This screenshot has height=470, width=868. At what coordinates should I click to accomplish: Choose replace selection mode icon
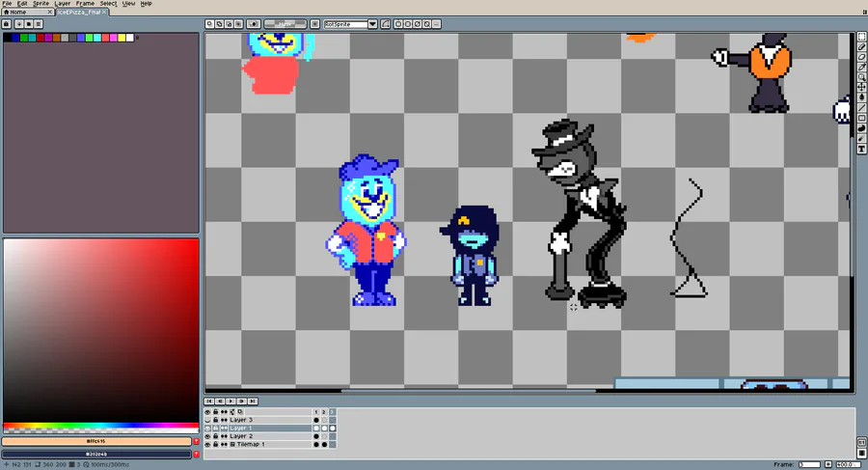[210, 24]
